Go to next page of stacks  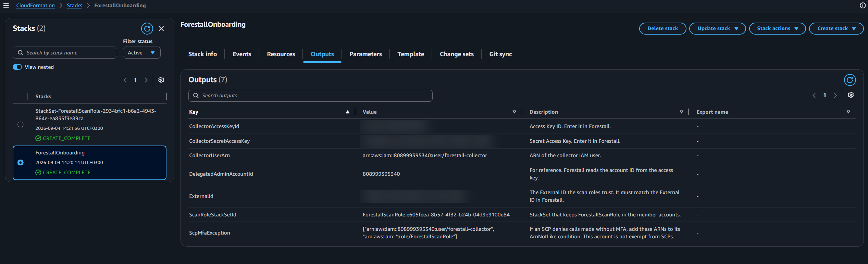(x=146, y=80)
